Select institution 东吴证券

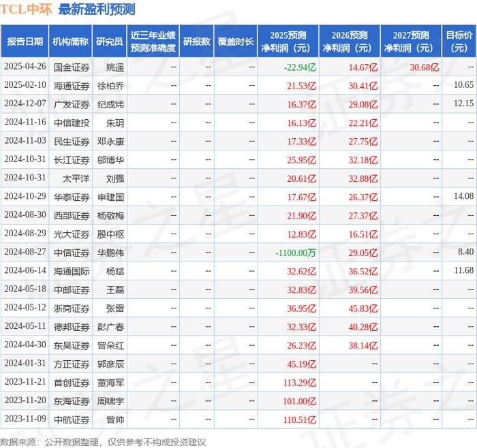72,346
